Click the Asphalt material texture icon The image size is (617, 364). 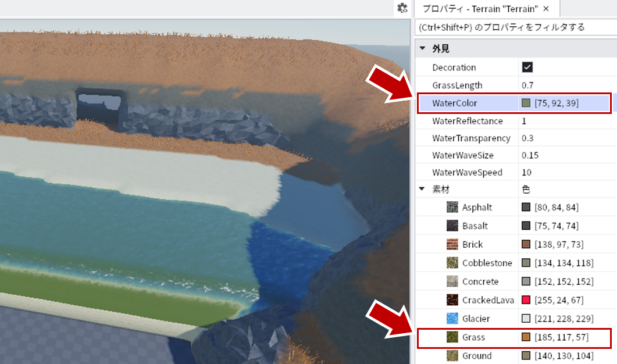[452, 207]
